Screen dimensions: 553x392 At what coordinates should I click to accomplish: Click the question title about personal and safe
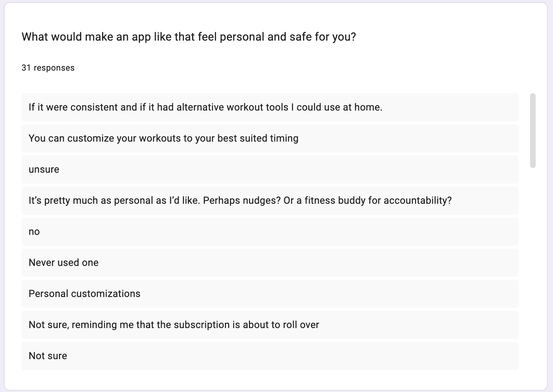tap(189, 37)
